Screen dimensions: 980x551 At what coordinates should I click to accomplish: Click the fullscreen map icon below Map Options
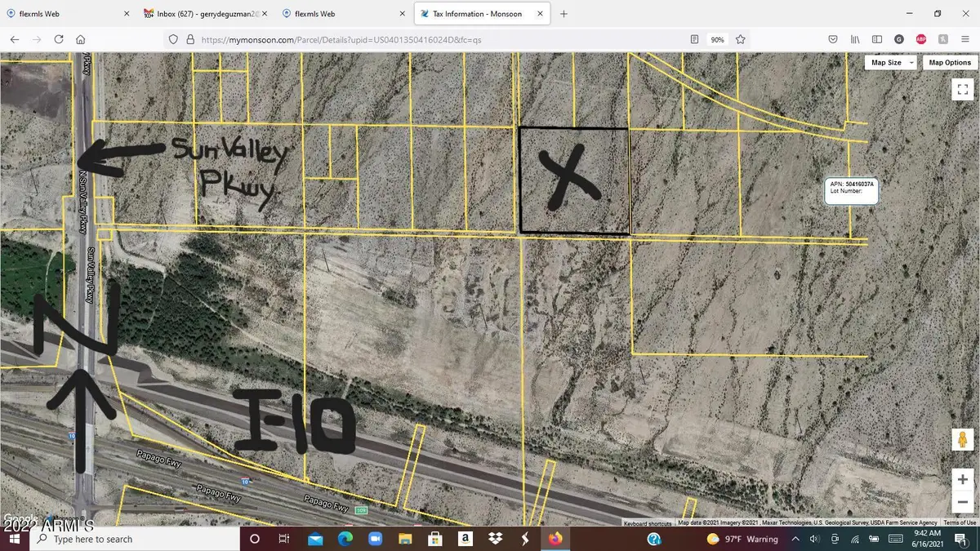962,89
